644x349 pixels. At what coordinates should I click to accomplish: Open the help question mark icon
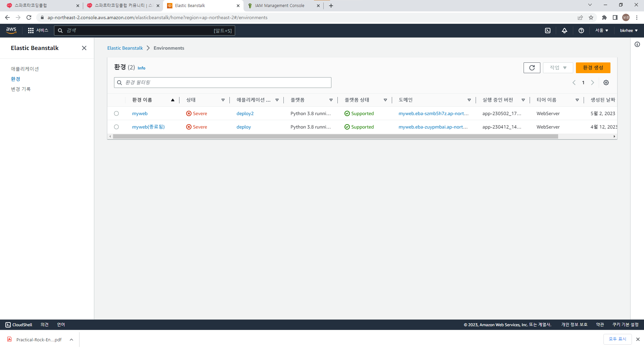(x=581, y=31)
